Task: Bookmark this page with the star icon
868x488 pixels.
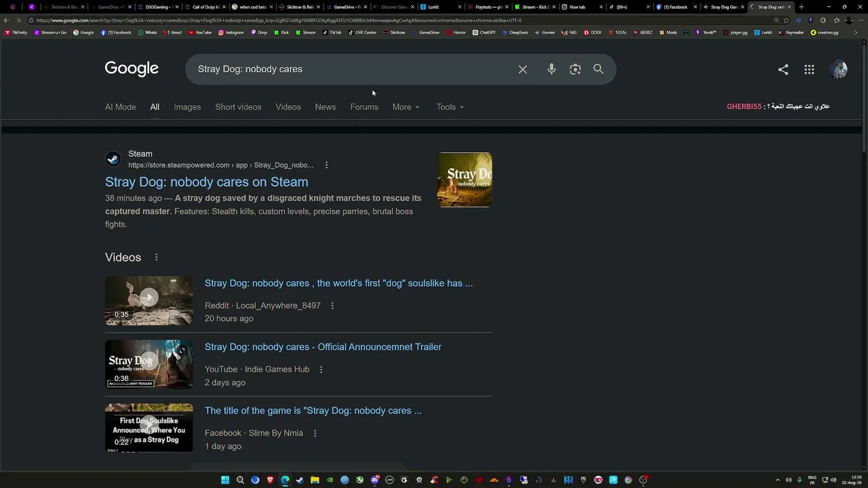Action: pos(787,20)
